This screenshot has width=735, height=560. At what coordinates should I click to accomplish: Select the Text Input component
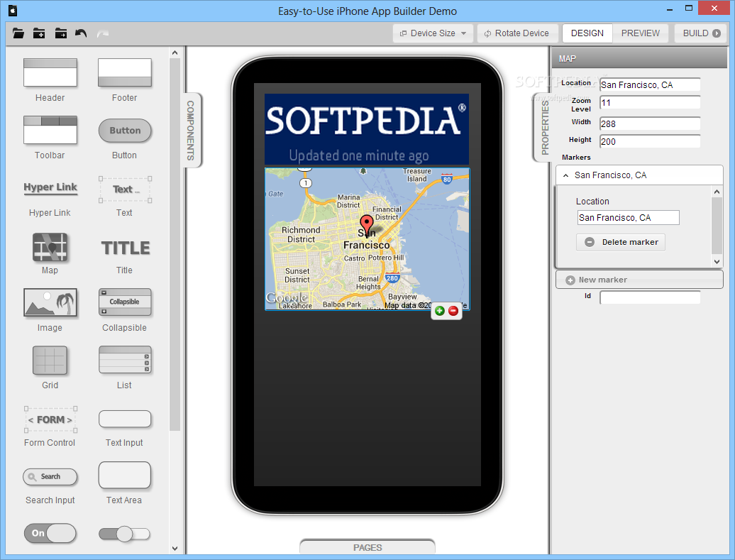[x=125, y=428]
